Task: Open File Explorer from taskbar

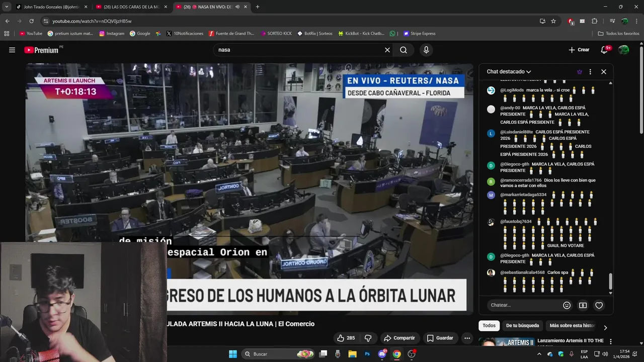Action: [352, 354]
